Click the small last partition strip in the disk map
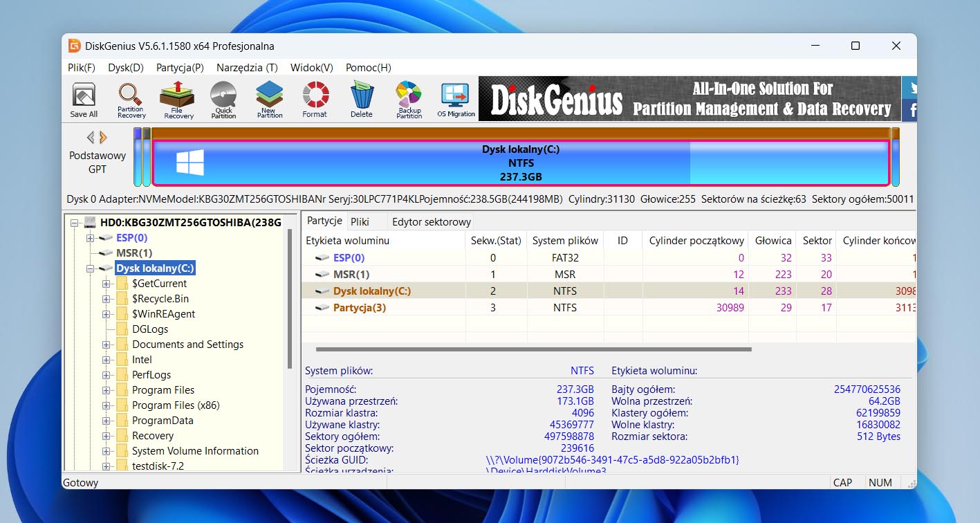 (x=896, y=157)
